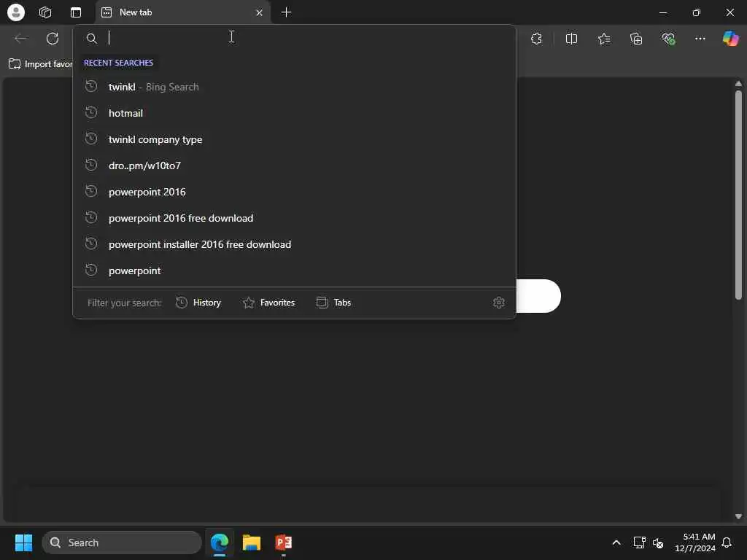Close the New tab tab
Image resolution: width=747 pixels, height=560 pixels.
(x=259, y=13)
